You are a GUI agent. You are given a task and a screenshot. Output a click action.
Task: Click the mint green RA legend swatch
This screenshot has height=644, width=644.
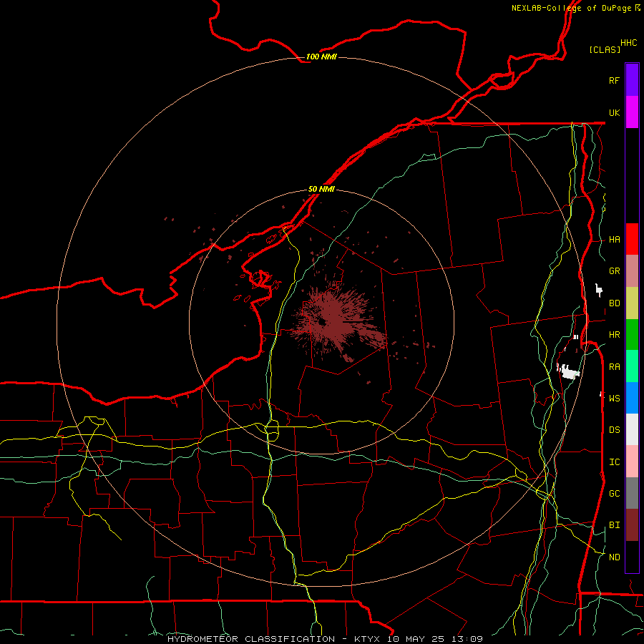tap(632, 366)
